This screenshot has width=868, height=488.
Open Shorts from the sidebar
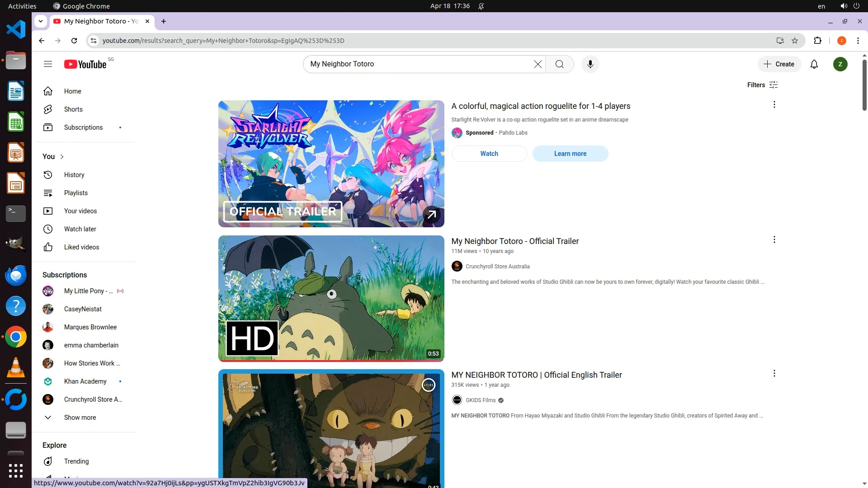pos(73,109)
